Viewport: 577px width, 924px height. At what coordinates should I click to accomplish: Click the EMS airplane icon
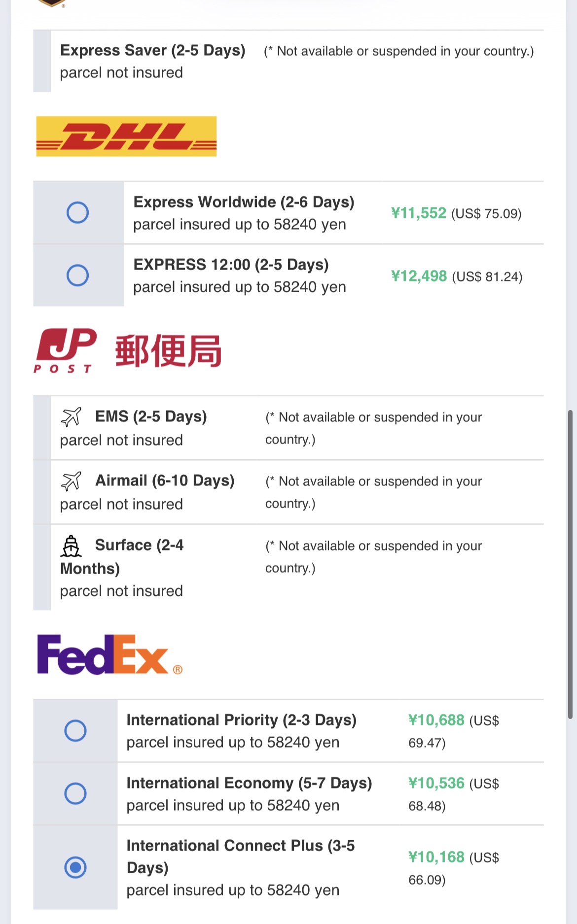click(71, 417)
